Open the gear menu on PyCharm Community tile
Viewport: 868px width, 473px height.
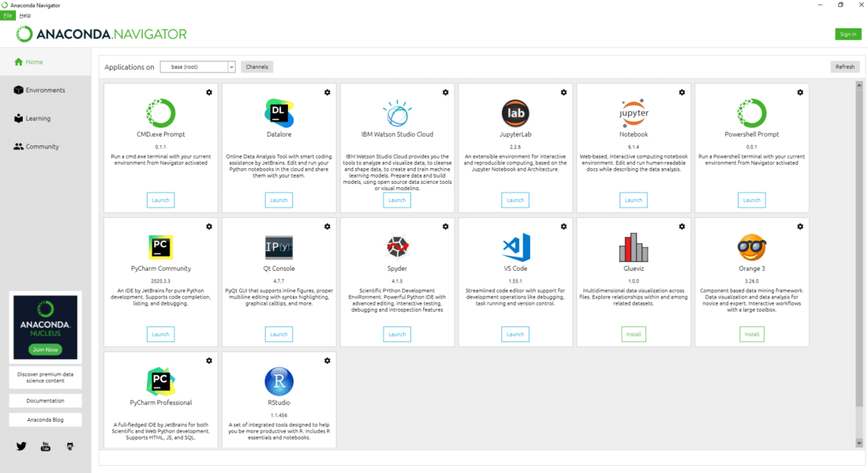[208, 226]
